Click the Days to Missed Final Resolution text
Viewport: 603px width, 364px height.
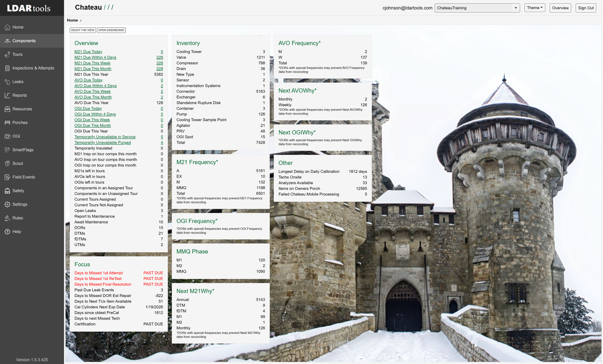(x=103, y=284)
